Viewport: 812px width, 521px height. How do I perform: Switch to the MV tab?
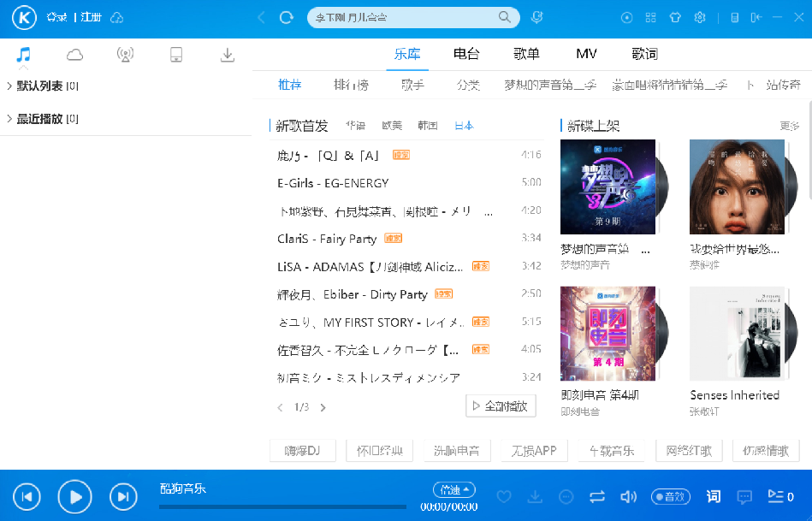(586, 54)
